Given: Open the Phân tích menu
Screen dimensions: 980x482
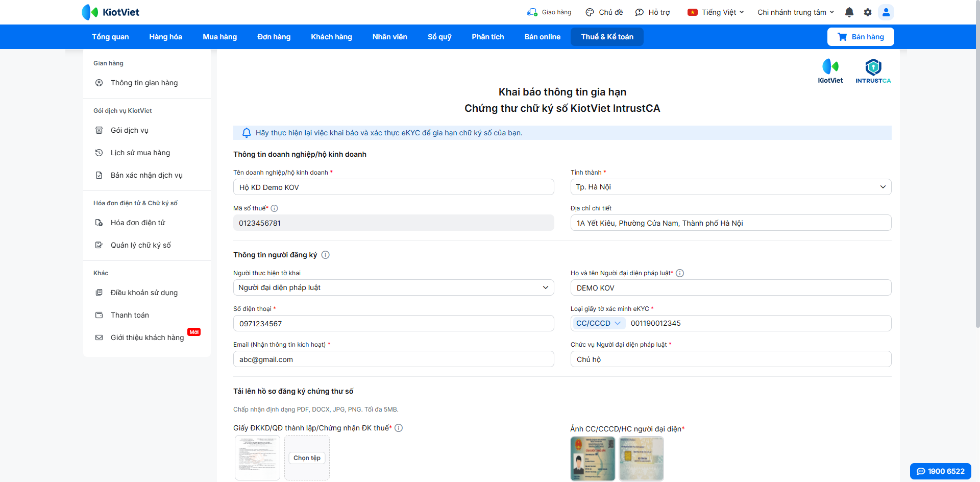Looking at the screenshot, I should tap(488, 37).
